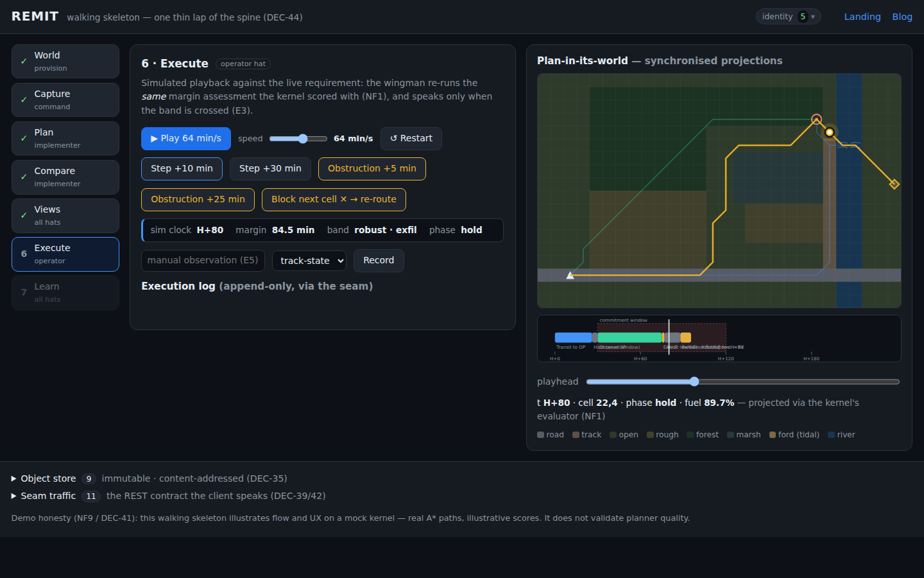Click the Capture step checkmark
Screen dimensions: 924x578
tap(24, 100)
